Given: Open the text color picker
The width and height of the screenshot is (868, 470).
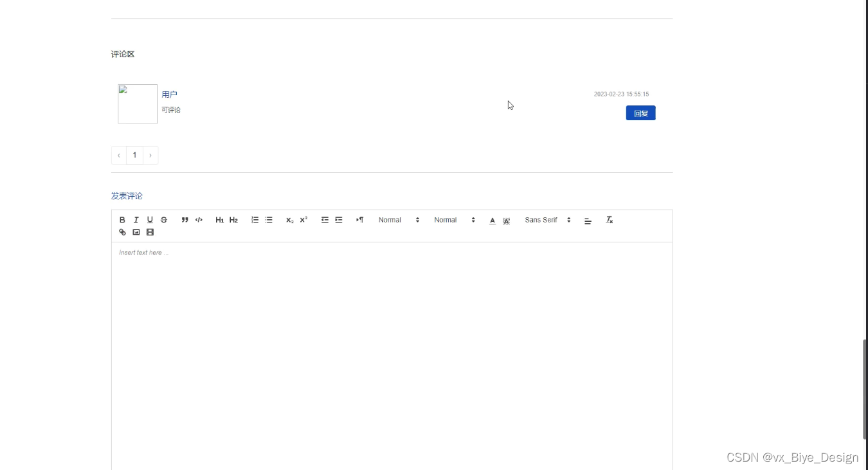Looking at the screenshot, I should pos(493,221).
